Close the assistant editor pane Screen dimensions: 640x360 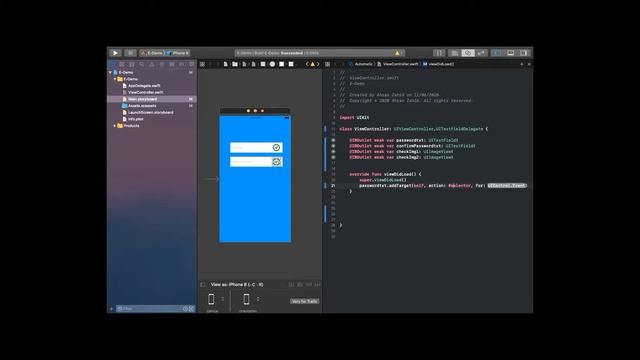[x=529, y=64]
